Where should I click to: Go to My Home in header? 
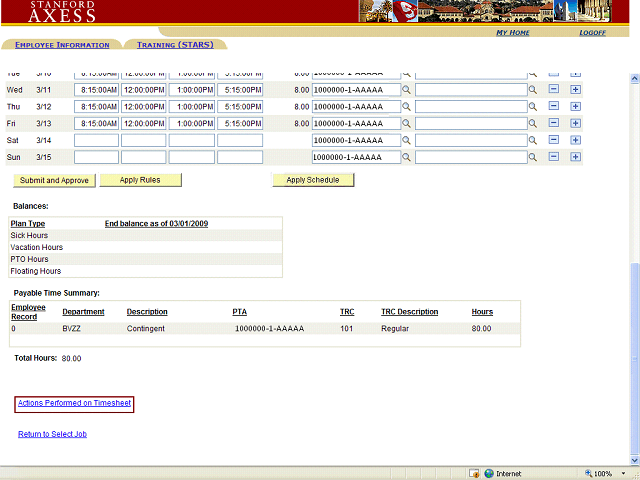click(513, 33)
